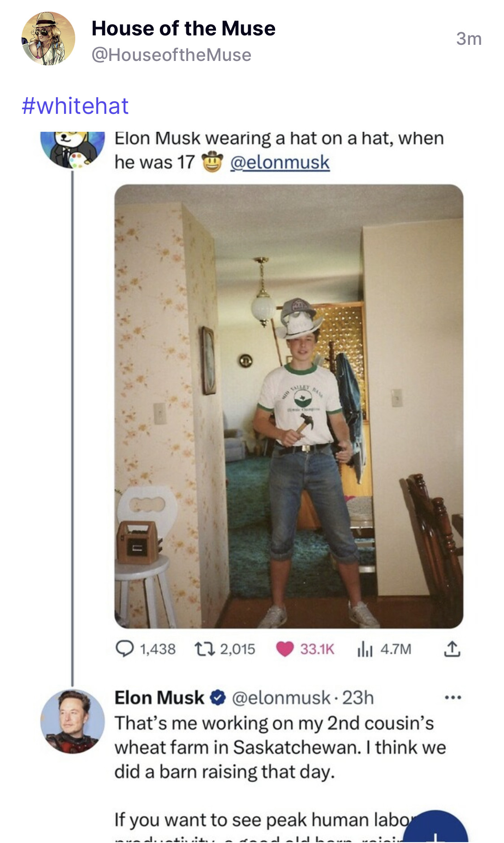
Task: Open the three-dot menu on Elon's reply
Action: 453,697
